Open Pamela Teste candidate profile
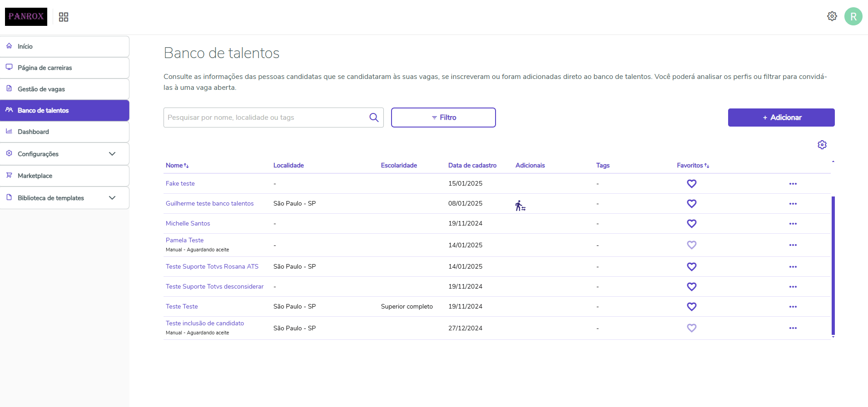This screenshot has height=407, width=868. coord(185,240)
